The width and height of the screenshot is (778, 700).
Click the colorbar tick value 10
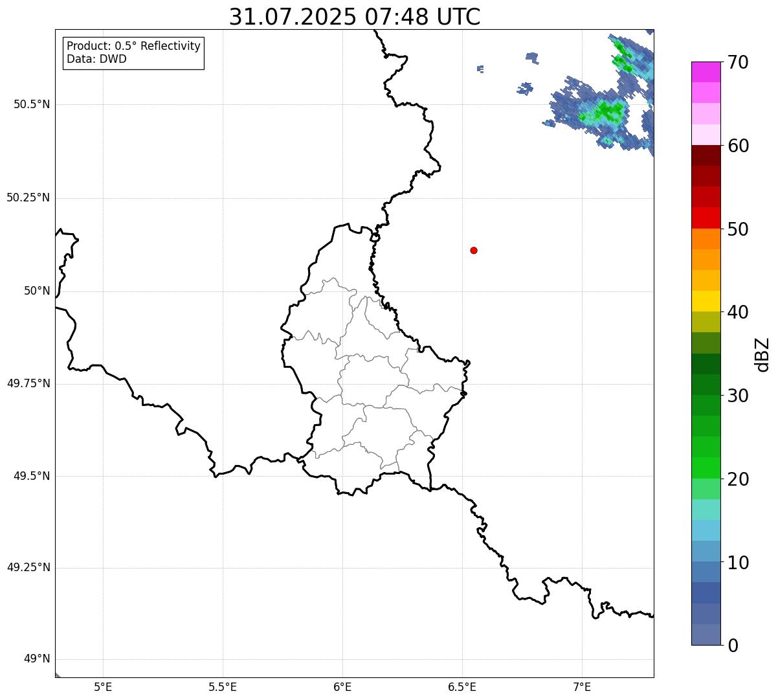[x=738, y=563]
